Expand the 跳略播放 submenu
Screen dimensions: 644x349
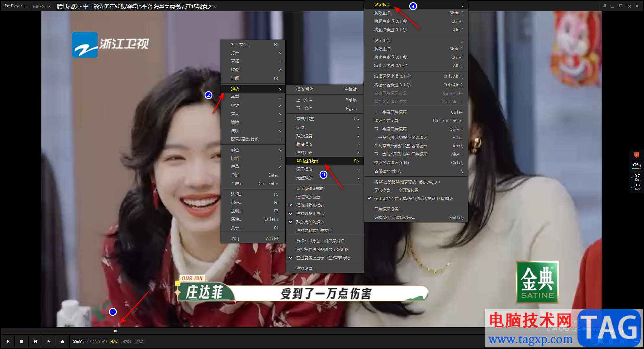tap(325, 144)
